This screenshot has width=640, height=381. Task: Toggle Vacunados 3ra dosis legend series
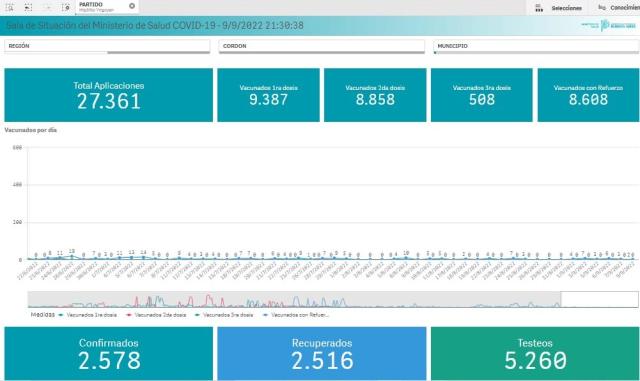tap(228, 315)
